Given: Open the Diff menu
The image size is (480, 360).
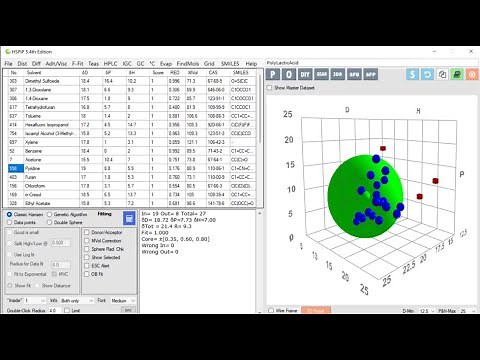Looking at the screenshot, I should [36, 64].
